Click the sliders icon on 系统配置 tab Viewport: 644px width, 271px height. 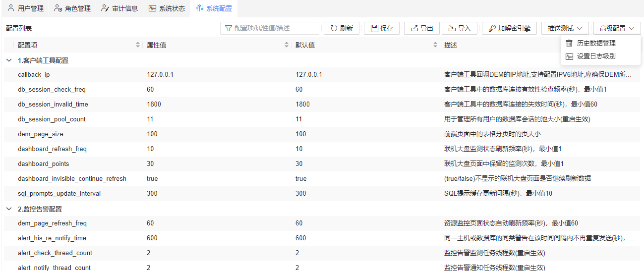[x=199, y=8]
